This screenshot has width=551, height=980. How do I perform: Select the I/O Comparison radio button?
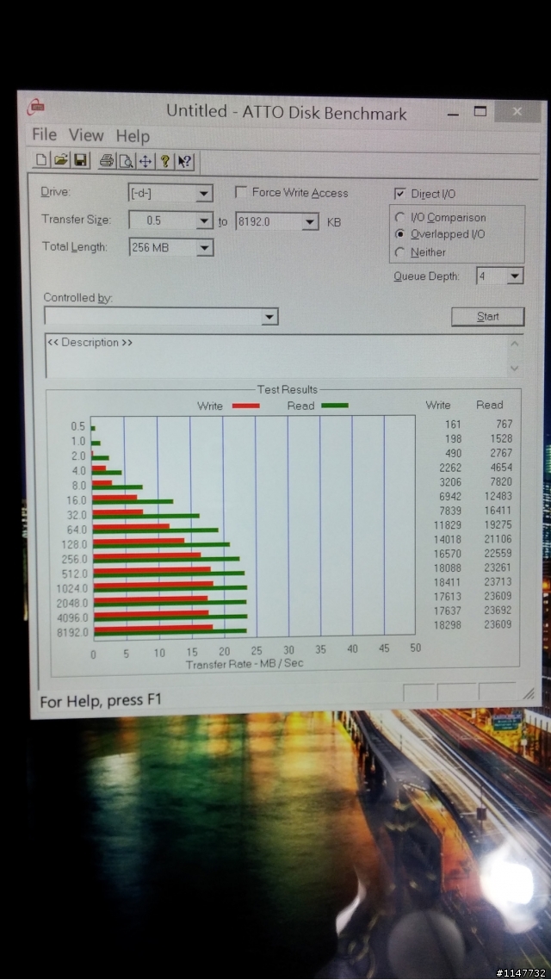click(399, 218)
